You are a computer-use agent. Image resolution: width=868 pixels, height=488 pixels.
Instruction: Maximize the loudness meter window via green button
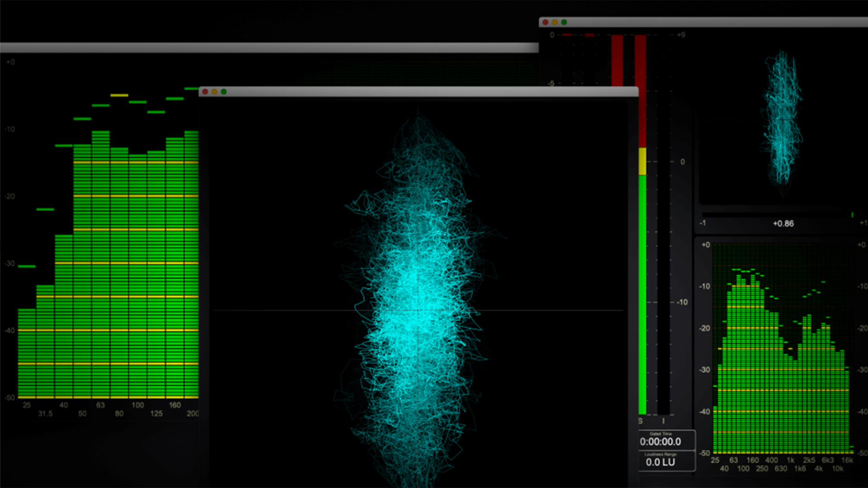tap(564, 22)
